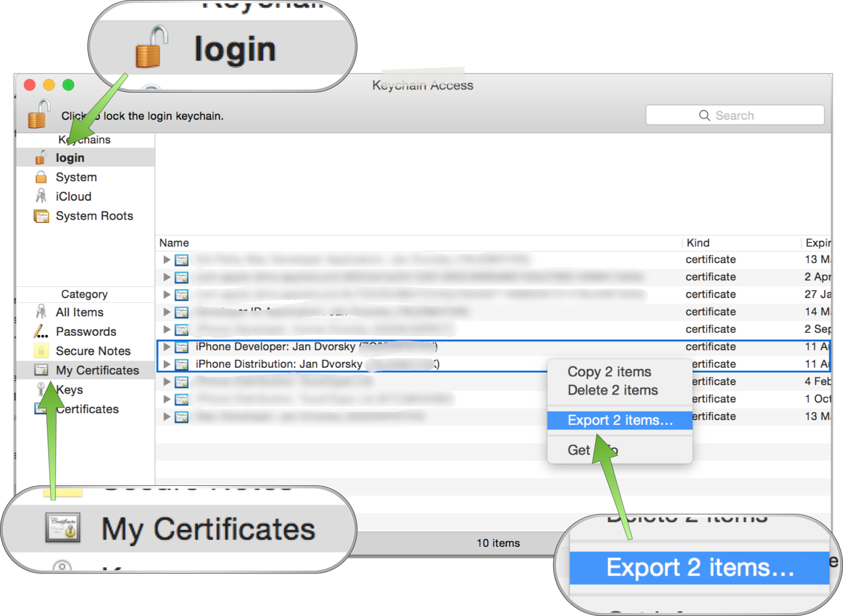Choose Delete 2 items from context menu
The height and width of the screenshot is (616, 843).
[619, 390]
